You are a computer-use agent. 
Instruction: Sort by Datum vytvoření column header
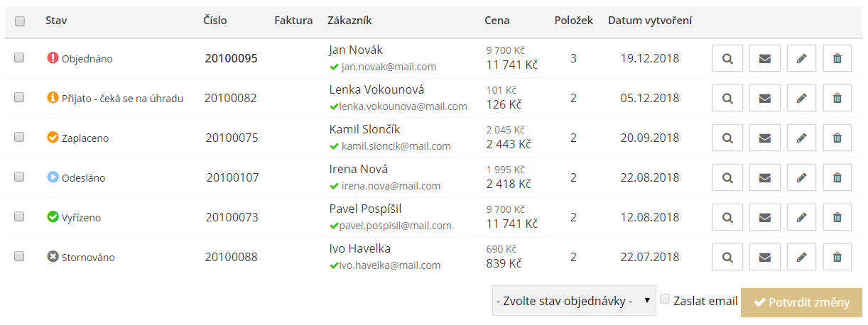[x=650, y=21]
